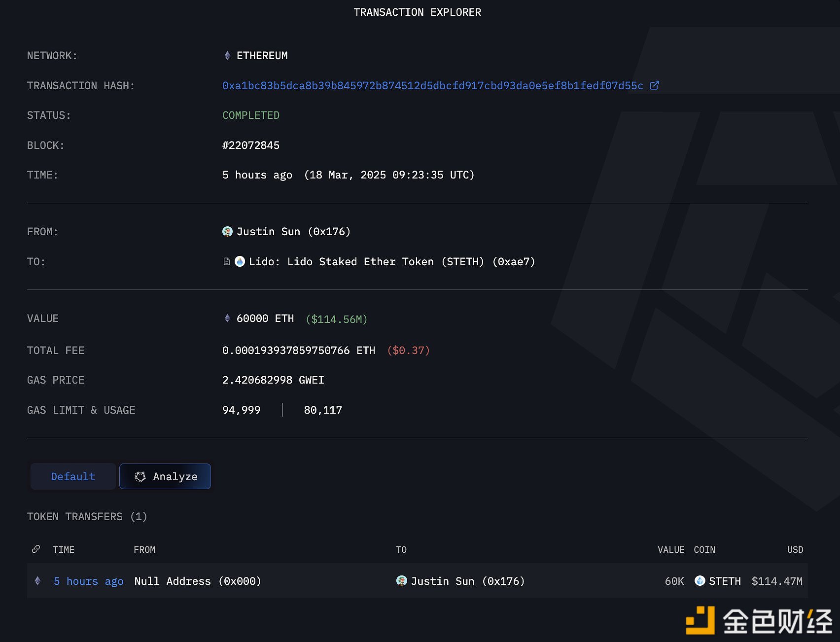
Task: Click the link chain icon in table header
Action: pyautogui.click(x=36, y=549)
